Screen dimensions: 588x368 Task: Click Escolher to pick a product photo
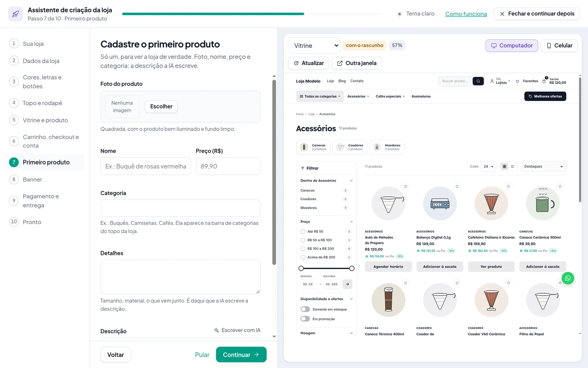coord(161,106)
